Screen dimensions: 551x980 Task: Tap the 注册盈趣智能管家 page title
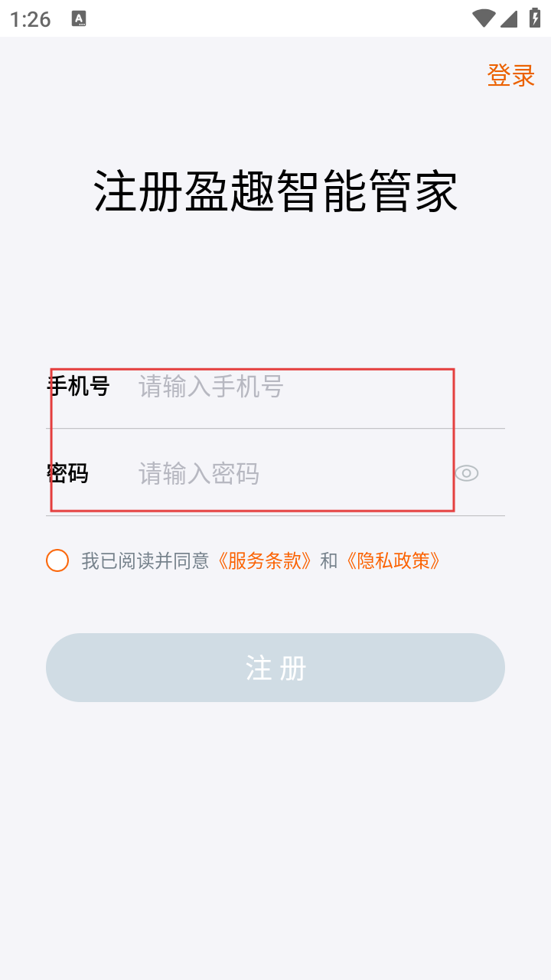(275, 191)
